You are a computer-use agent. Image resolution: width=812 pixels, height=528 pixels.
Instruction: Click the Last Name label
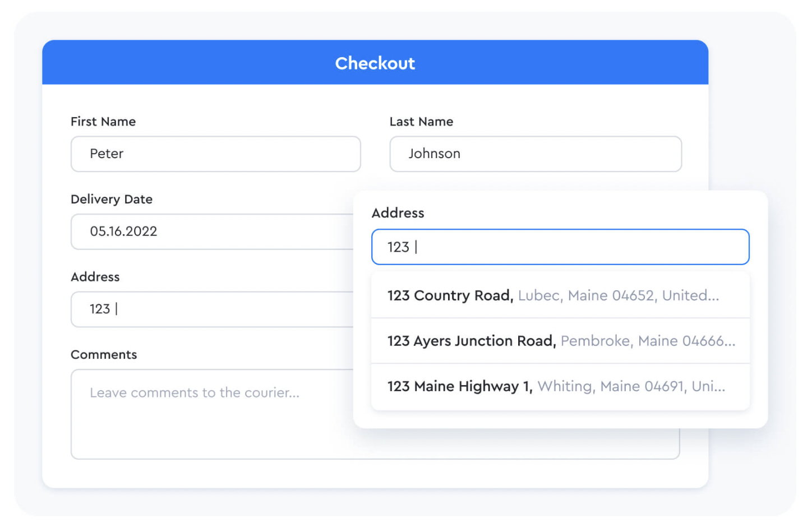click(421, 122)
